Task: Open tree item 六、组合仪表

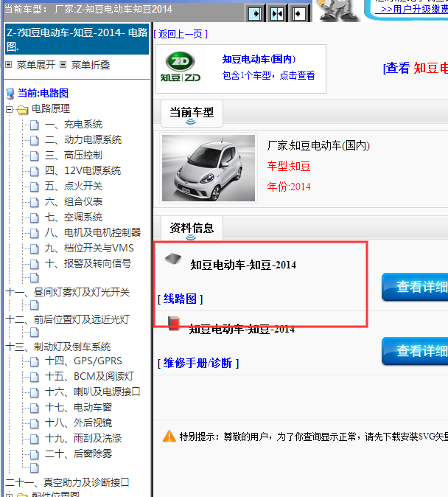Action: coord(74,202)
